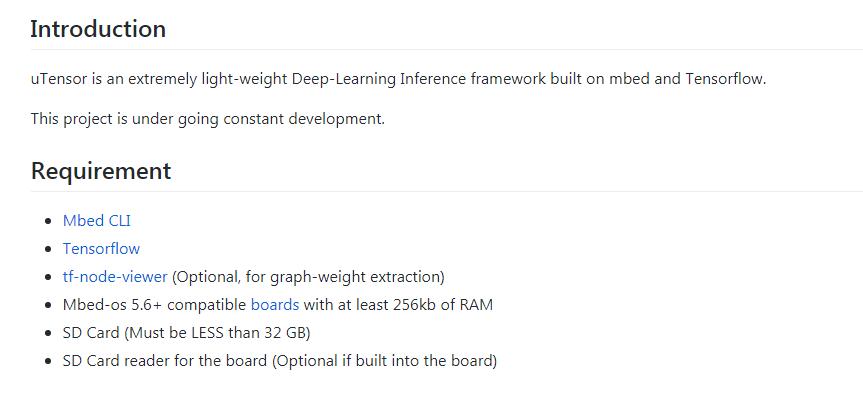
Task: Select the constant development sentence
Action: [x=208, y=118]
